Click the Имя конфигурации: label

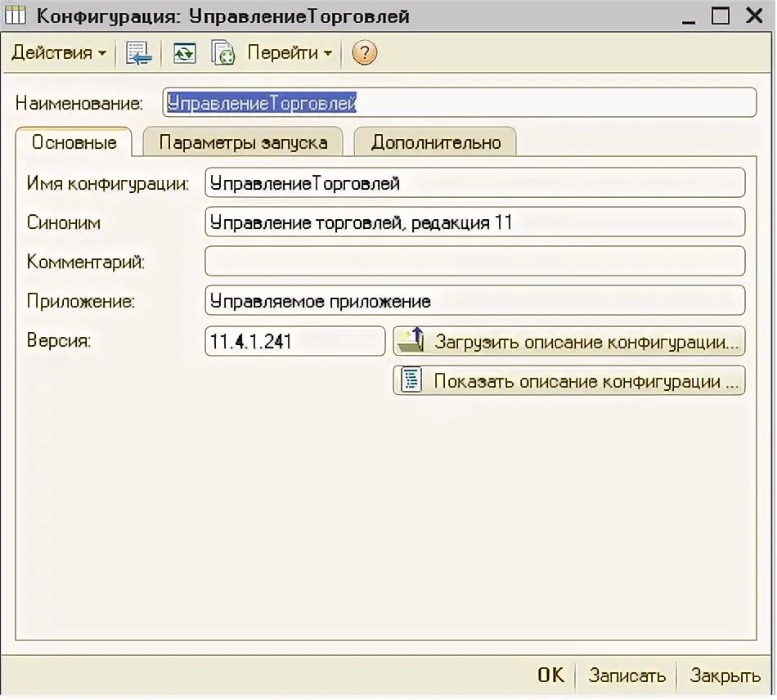pyautogui.click(x=107, y=183)
